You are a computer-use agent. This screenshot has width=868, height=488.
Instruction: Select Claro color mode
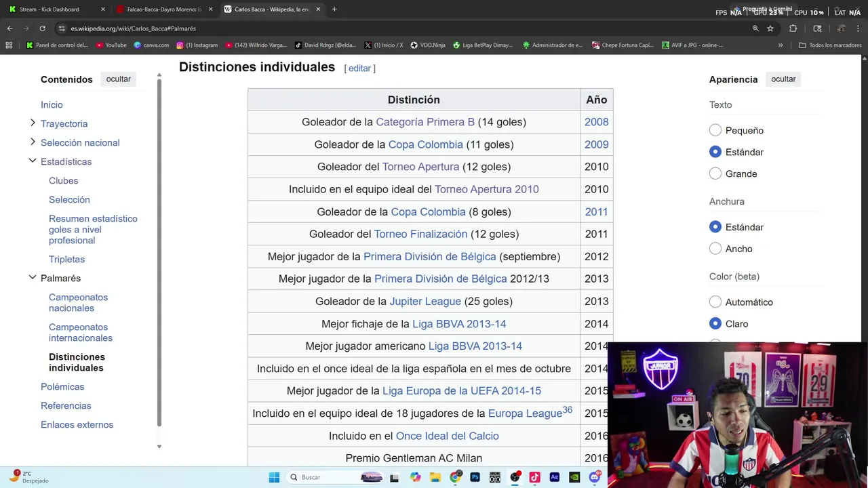(715, 323)
